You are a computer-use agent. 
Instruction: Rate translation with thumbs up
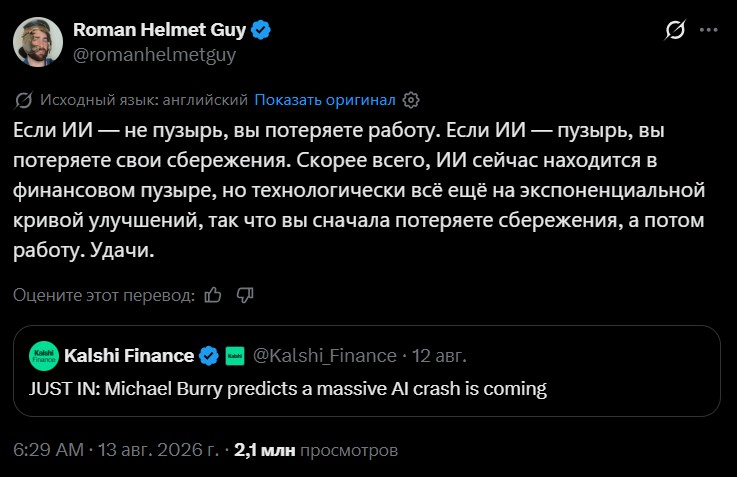[213, 295]
